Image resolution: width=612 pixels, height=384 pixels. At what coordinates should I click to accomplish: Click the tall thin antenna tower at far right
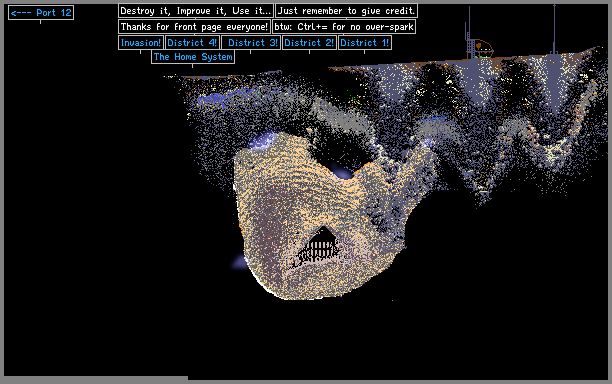point(554,29)
